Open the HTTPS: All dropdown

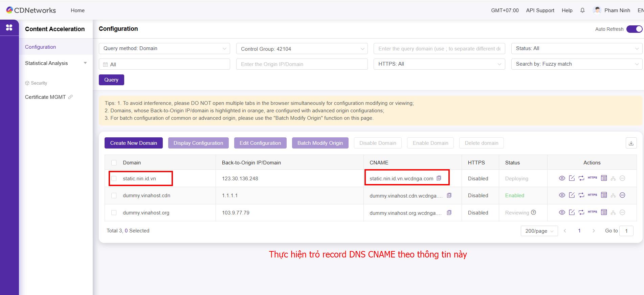[439, 64]
